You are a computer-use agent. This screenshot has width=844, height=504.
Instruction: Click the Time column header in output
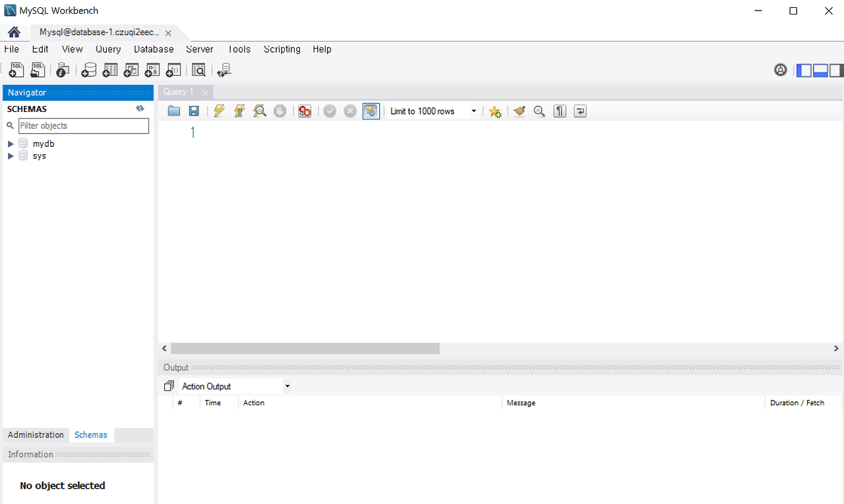[x=219, y=403]
